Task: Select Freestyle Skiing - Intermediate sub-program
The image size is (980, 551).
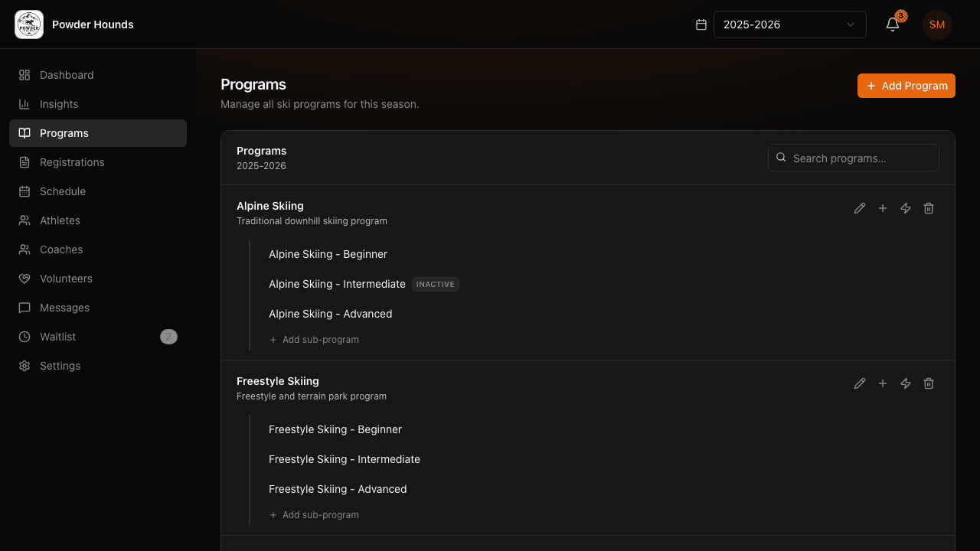Action: pyautogui.click(x=345, y=459)
